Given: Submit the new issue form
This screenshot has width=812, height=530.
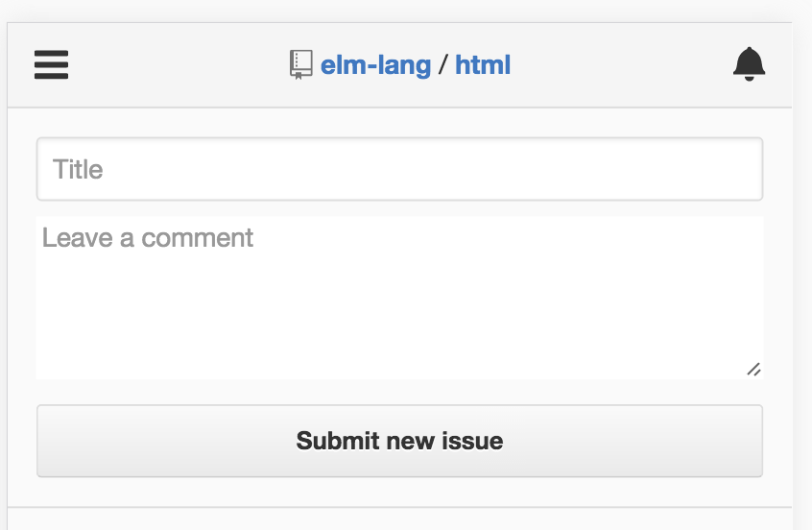Looking at the screenshot, I should 400,441.
